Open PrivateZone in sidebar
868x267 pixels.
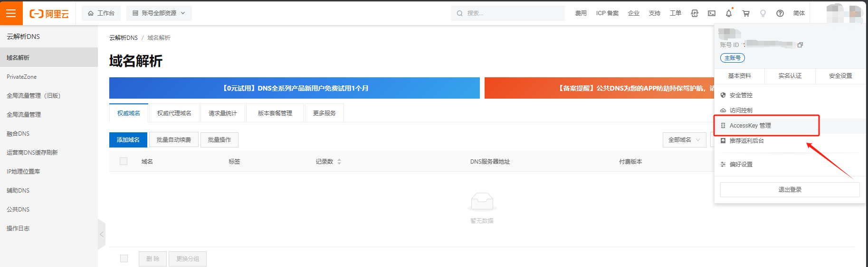(49, 76)
